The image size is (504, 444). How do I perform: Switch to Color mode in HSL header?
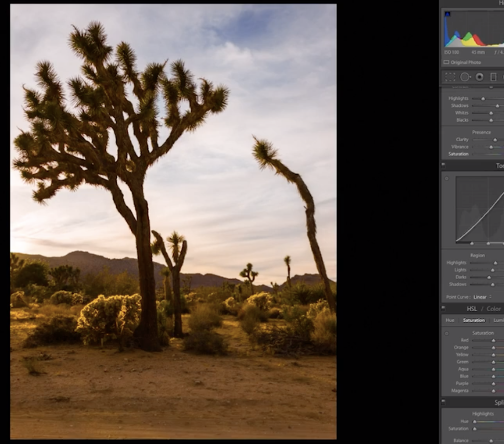point(494,309)
